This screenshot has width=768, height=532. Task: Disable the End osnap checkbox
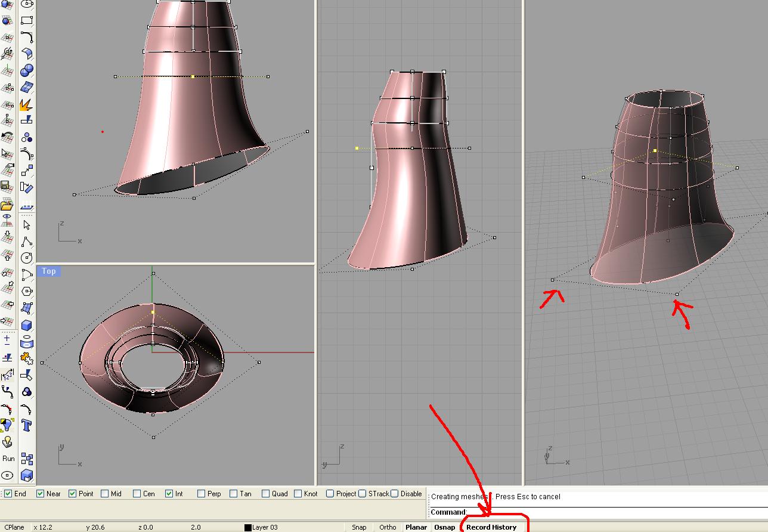8,494
